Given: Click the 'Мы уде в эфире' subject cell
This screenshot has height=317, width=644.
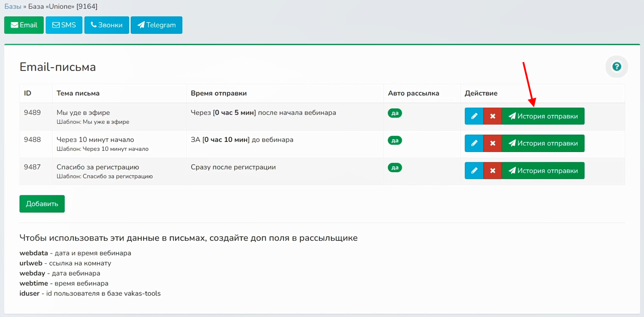Looking at the screenshot, I should click(83, 113).
